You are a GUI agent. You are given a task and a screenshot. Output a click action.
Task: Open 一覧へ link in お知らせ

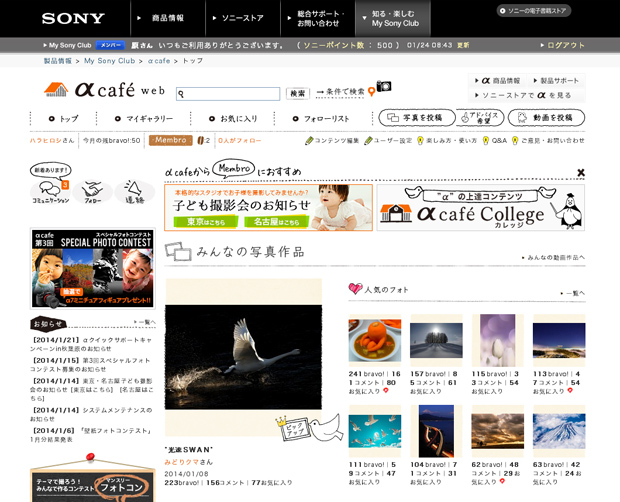click(x=145, y=323)
